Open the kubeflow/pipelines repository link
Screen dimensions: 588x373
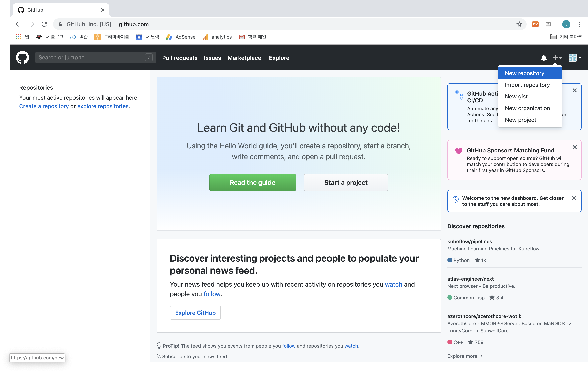pyautogui.click(x=470, y=242)
